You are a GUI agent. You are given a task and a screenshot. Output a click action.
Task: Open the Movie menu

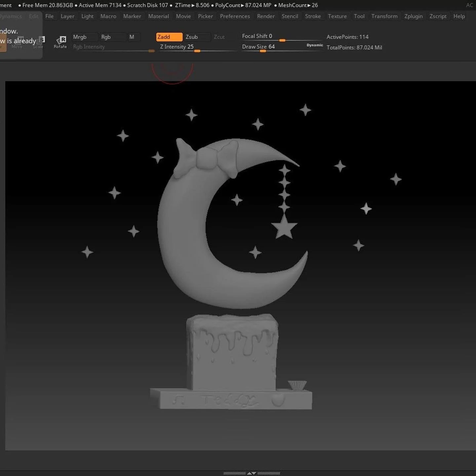[x=183, y=16]
